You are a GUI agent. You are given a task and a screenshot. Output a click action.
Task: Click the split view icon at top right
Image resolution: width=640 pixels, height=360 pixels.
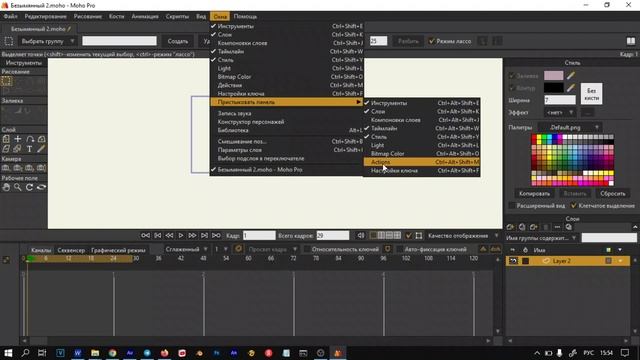point(631,41)
